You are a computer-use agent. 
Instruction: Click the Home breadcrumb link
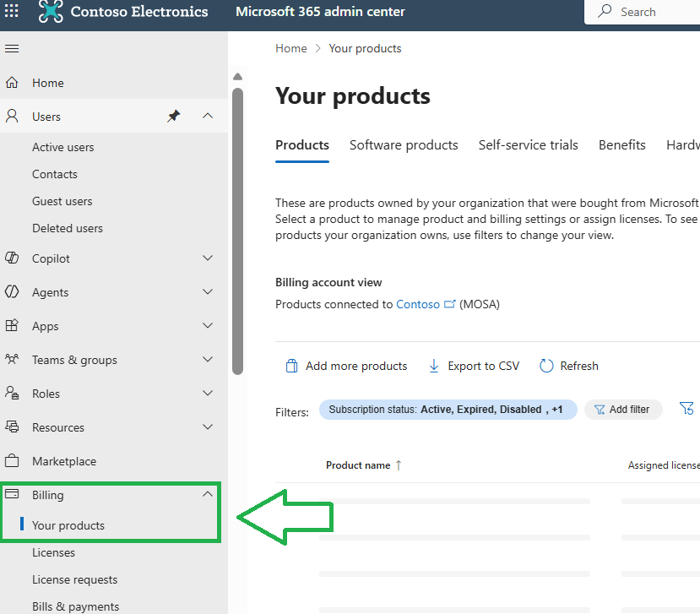(x=291, y=48)
